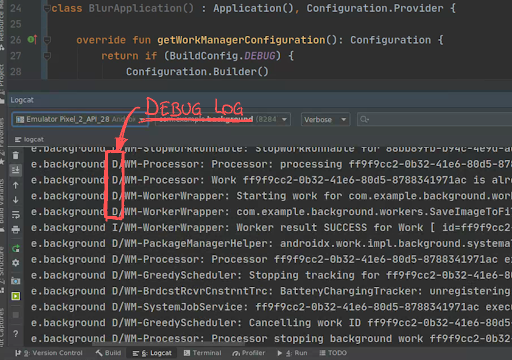Open logcat settings gear icon
The image size is (512, 360).
(16, 263)
